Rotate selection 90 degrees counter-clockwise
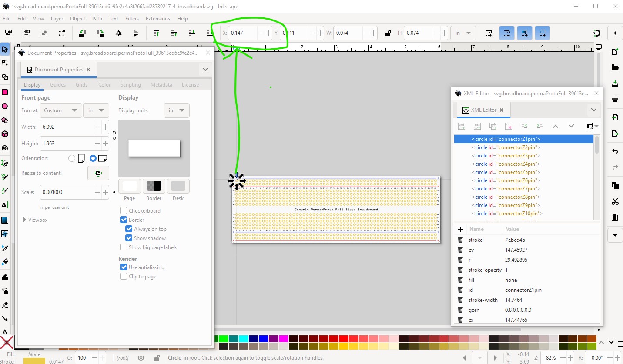Image resolution: width=623 pixels, height=364 pixels. [82, 33]
